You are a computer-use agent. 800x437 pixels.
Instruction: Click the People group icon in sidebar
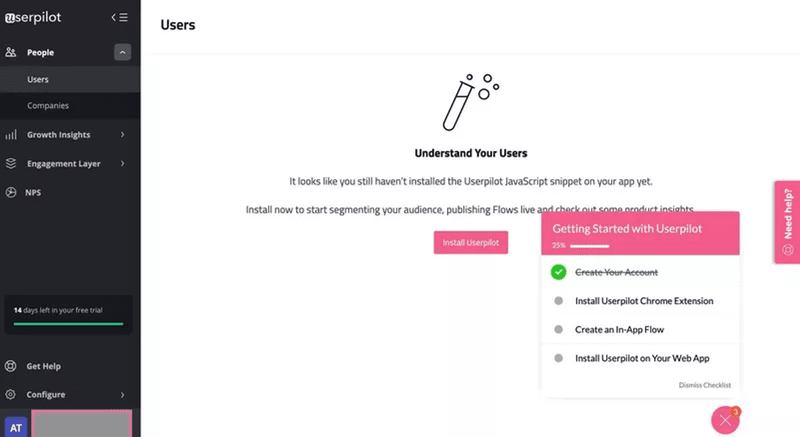(x=11, y=52)
